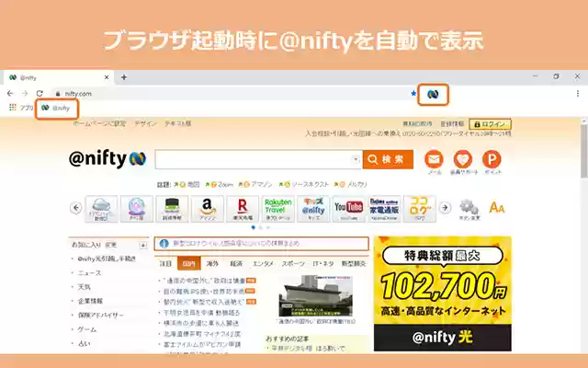Click the テキスト版 link at the page top
Screen dimensions: 588x368
click(177, 123)
